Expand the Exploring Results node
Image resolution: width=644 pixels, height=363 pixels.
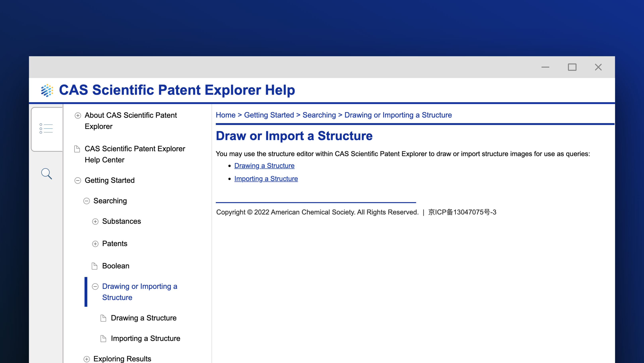86,359
